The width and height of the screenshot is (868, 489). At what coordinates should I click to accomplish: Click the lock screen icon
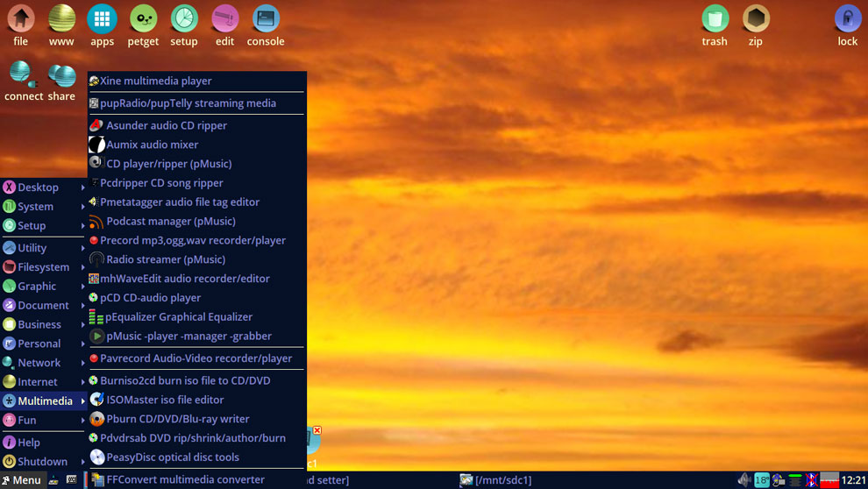[x=848, y=25]
